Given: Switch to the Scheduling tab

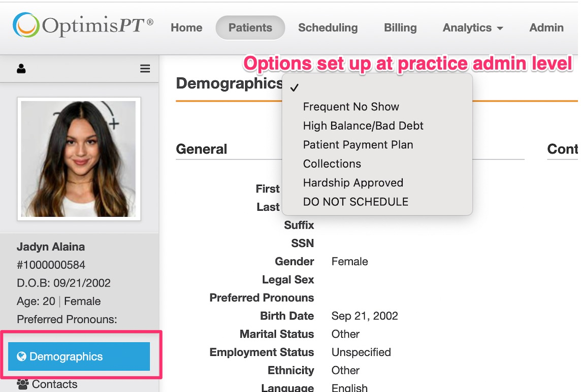Looking at the screenshot, I should [328, 28].
